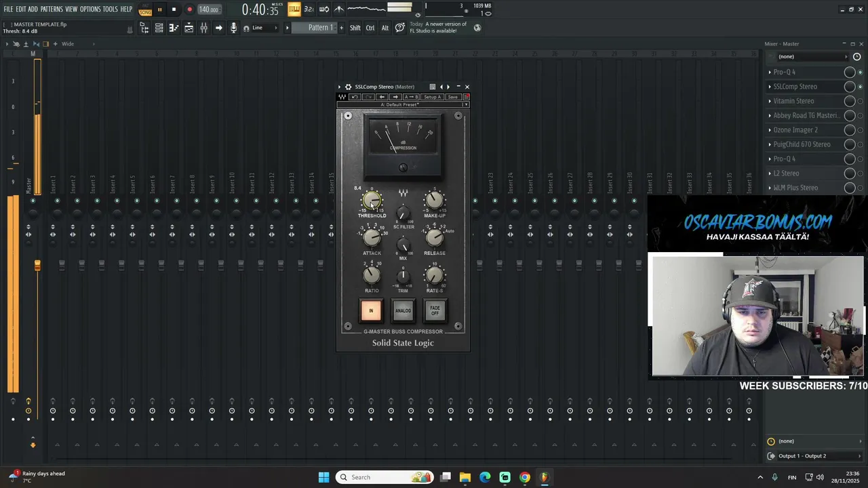Screen dimensions: 868x488
Task: Click the Shift modifier button
Action: point(355,28)
